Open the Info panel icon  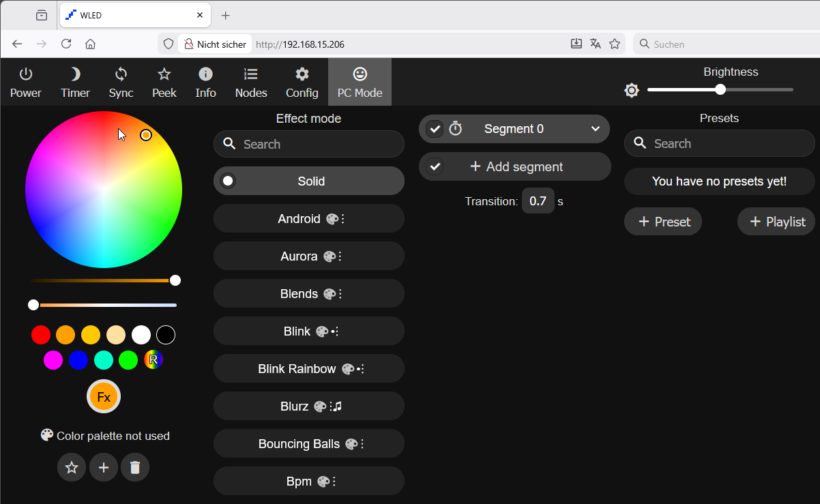pos(205,75)
